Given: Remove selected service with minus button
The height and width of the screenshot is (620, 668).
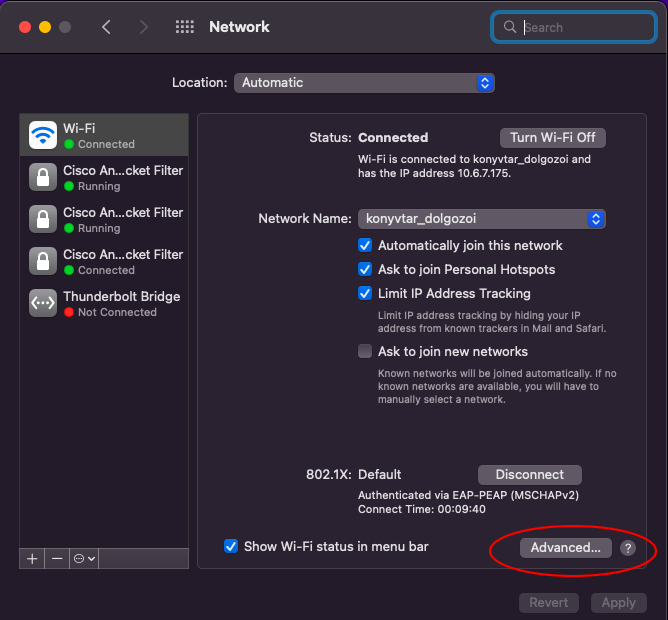Looking at the screenshot, I should 57,558.
